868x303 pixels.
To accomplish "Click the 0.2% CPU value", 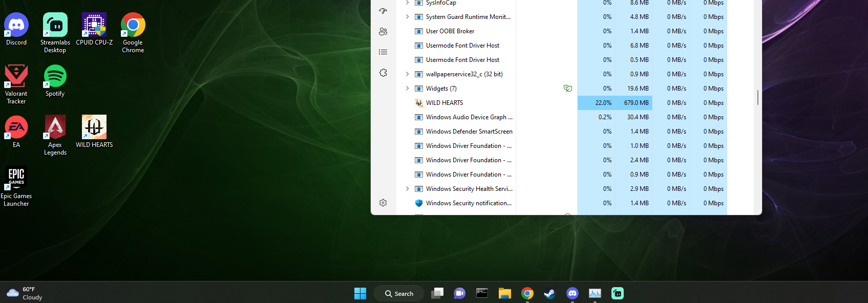I will tap(605, 117).
